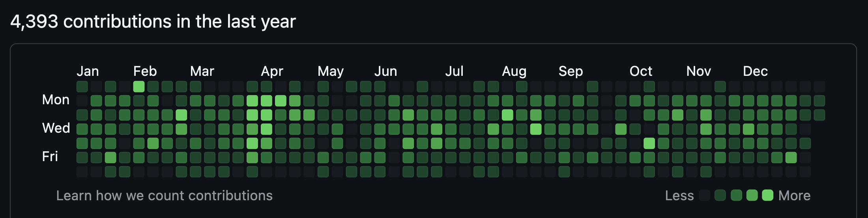Click the 'More' legend label
The image size is (868, 218).
[x=794, y=195]
